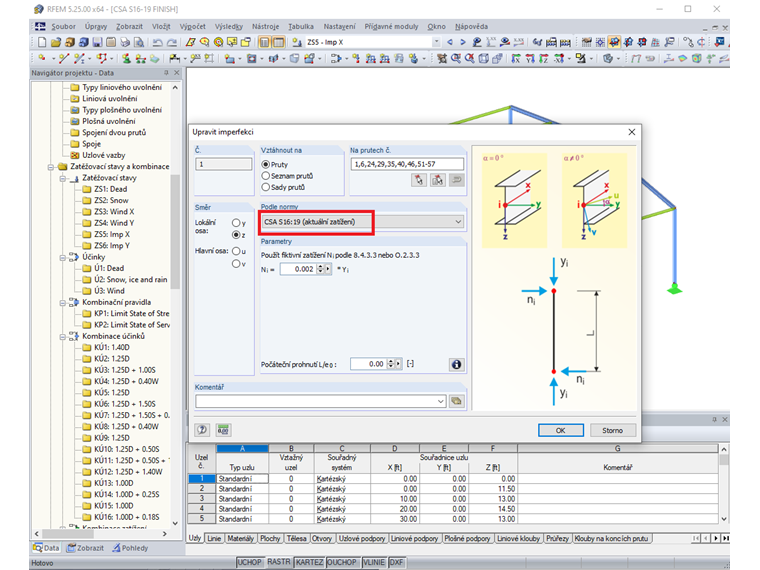Increase Ni value with the spinner arrows
760x570 pixels.
click(x=320, y=269)
